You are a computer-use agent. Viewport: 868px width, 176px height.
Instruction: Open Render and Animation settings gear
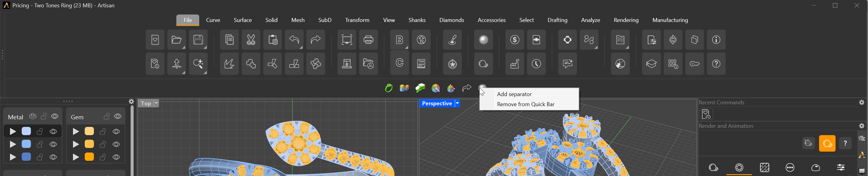(862, 126)
